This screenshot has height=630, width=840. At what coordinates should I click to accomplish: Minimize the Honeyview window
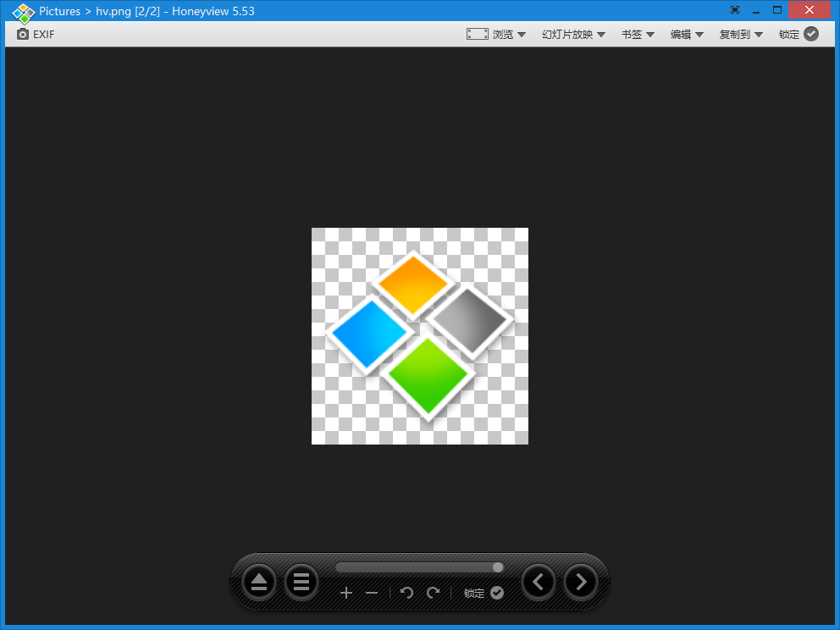click(x=756, y=11)
